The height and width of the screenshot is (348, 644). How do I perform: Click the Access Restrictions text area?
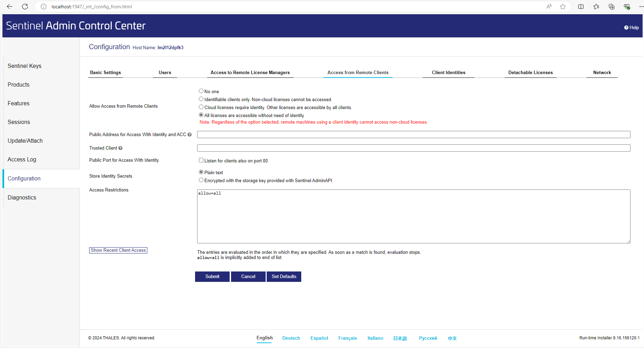414,216
